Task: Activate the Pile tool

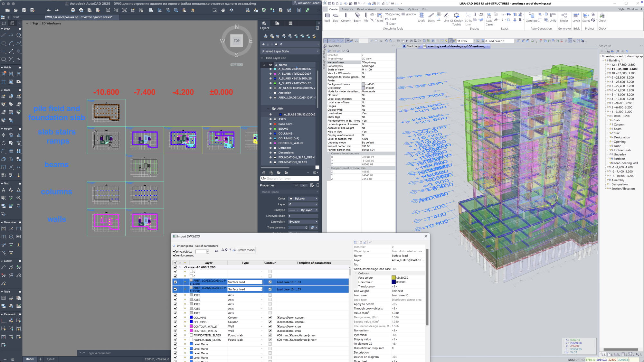Action: (x=366, y=18)
